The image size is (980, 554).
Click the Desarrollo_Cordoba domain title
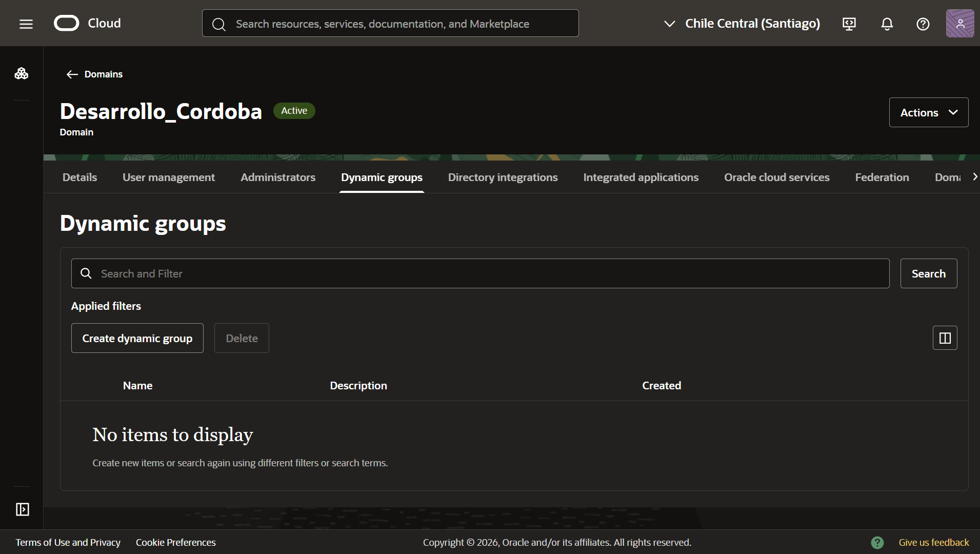point(161,111)
